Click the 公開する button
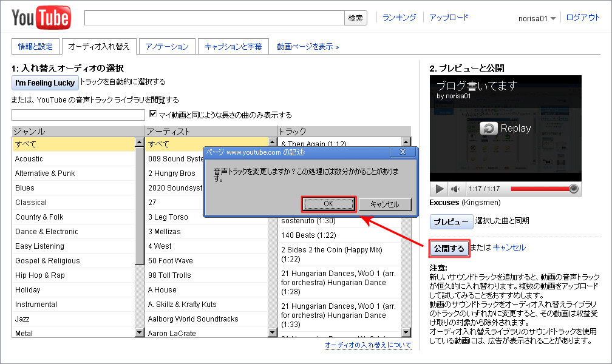This screenshot has height=364, width=612. pos(449,249)
